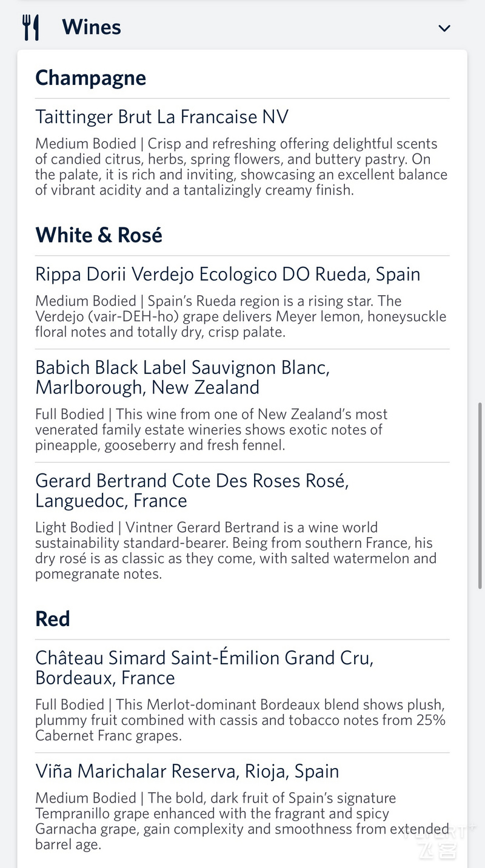Click the Verdejo grape description paragraph
This screenshot has height=868, width=485.
pos(241,316)
